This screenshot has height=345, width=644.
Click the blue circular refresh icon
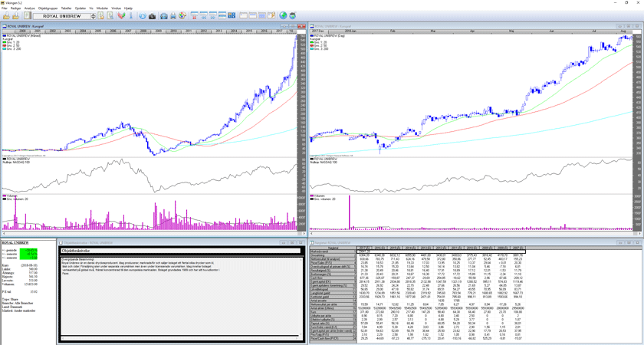click(x=143, y=15)
